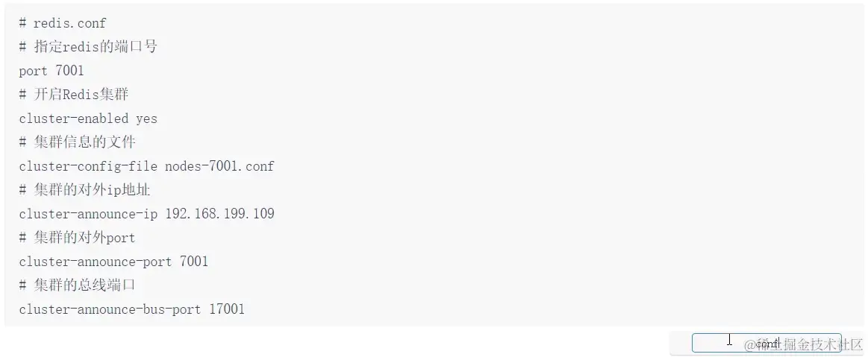Image resolution: width=868 pixels, height=357 pixels.
Task: Click the standalone 'port 7001' directive line
Action: click(51, 71)
